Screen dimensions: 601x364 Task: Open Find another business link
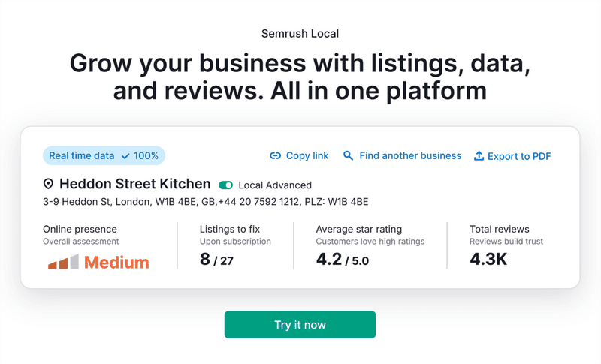410,156
